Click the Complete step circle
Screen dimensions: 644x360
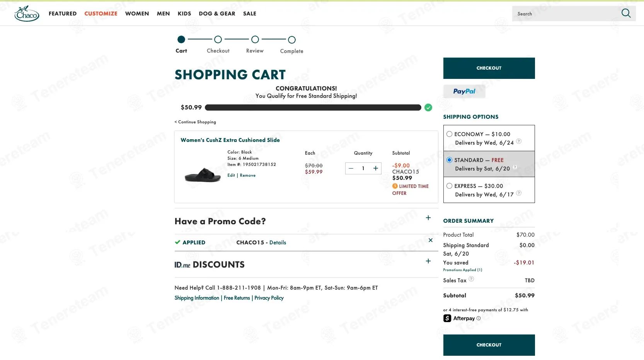pos(292,39)
